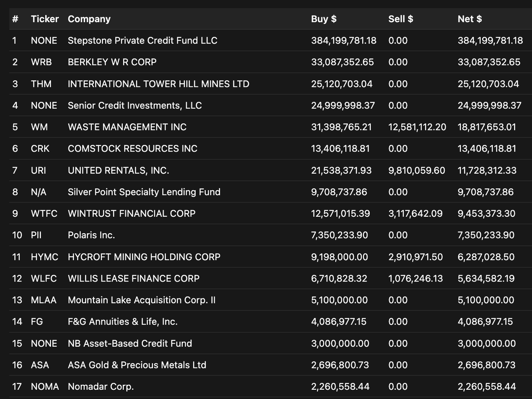Select NB Asset-Based Credit Fund company name
Screen dimensions: 532x399
coord(130,344)
